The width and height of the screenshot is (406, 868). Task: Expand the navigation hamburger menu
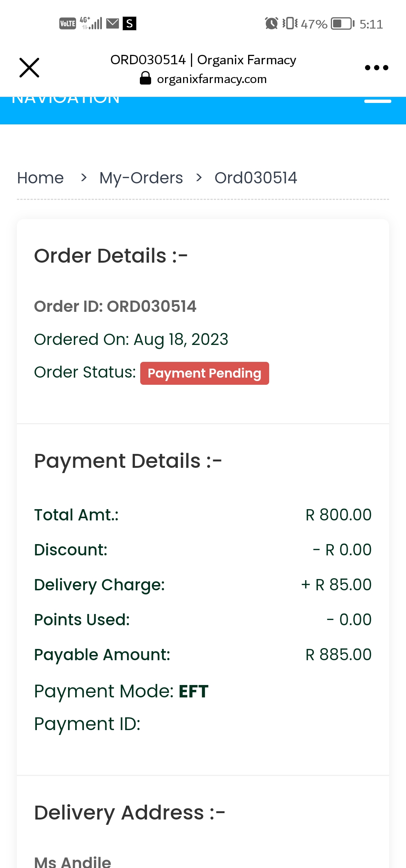tap(378, 101)
